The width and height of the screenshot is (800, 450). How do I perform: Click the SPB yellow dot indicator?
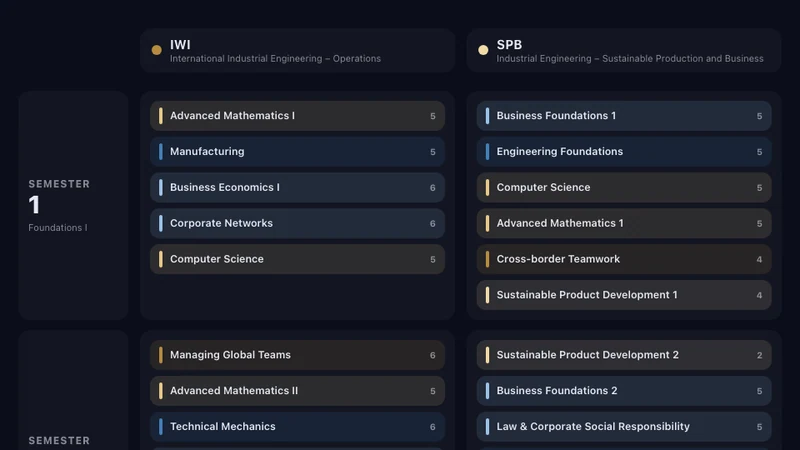(483, 50)
